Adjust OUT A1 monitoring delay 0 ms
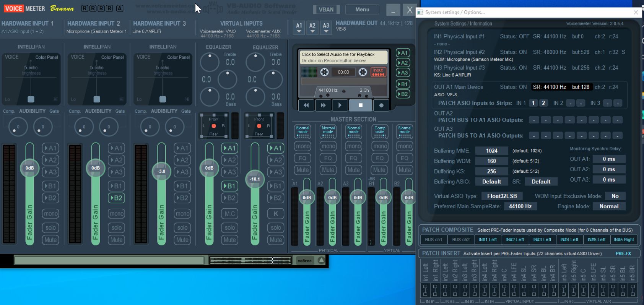Screen dimensions: 644x305 click(609, 159)
